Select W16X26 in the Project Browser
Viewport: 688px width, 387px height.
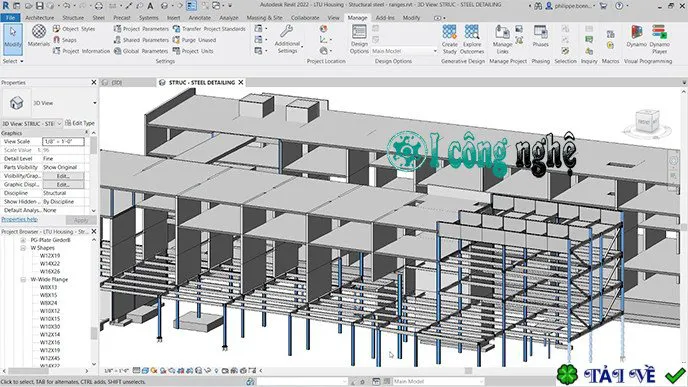pyautogui.click(x=50, y=272)
